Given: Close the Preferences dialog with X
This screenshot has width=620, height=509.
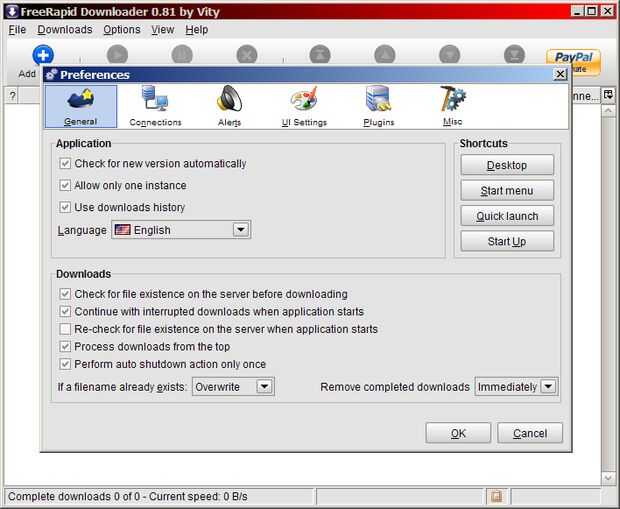Looking at the screenshot, I should tap(560, 74).
